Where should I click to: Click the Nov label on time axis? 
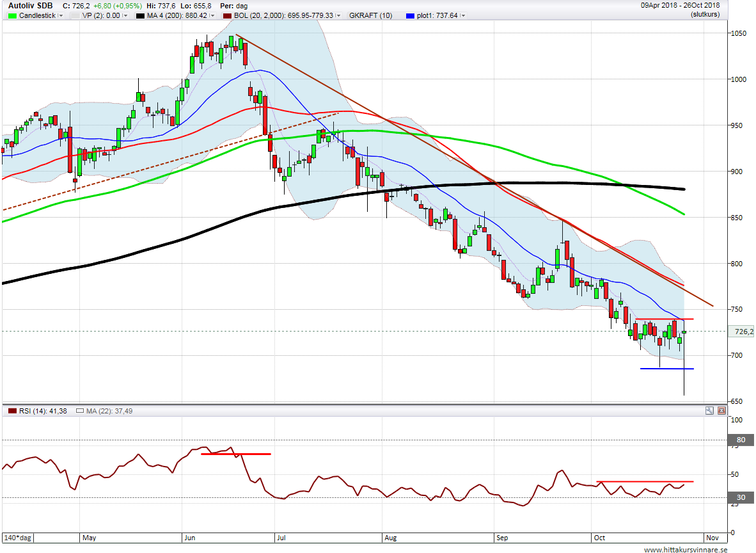712,538
